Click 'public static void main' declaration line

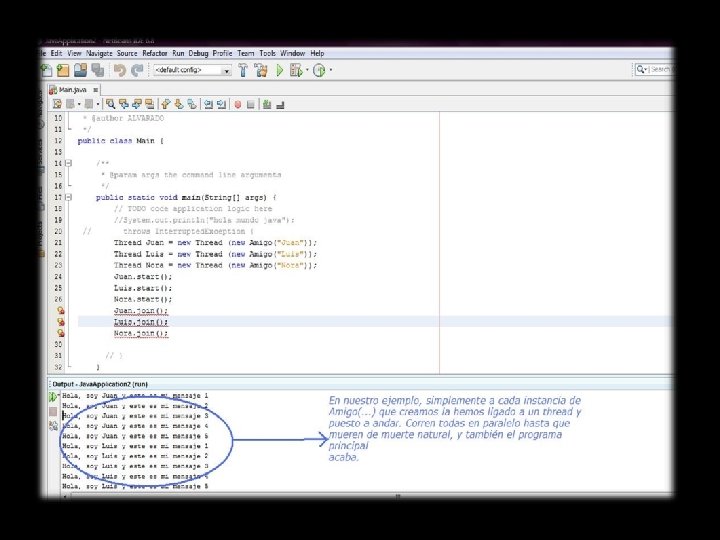pyautogui.click(x=186, y=197)
